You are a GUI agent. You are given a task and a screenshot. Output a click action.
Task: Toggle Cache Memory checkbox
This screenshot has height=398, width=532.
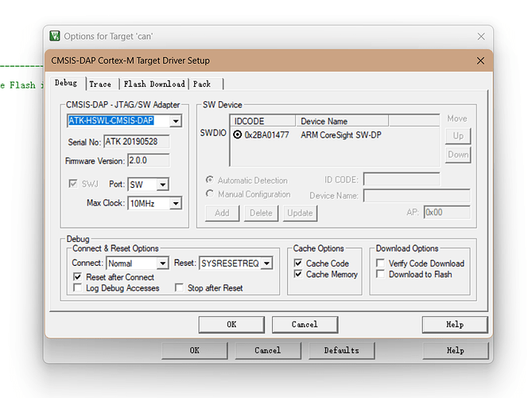(298, 274)
